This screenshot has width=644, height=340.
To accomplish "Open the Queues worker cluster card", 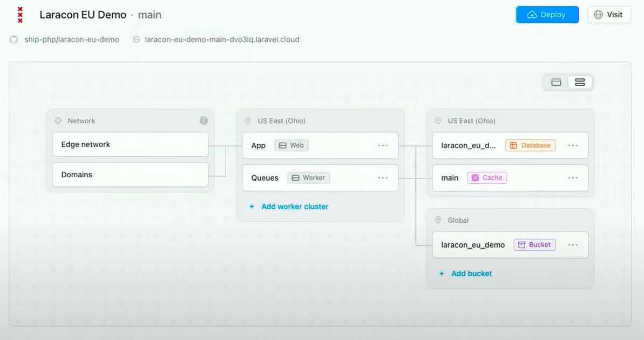I will (320, 178).
